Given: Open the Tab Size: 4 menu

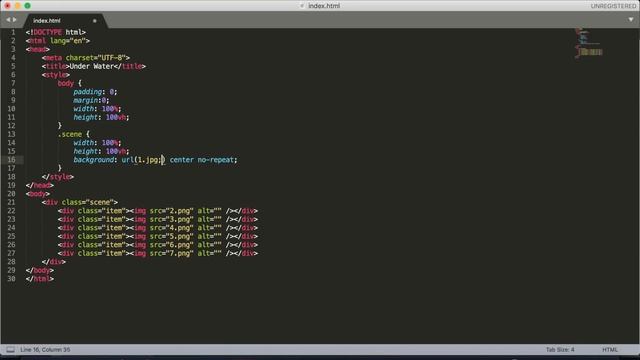Looking at the screenshot, I should point(560,350).
